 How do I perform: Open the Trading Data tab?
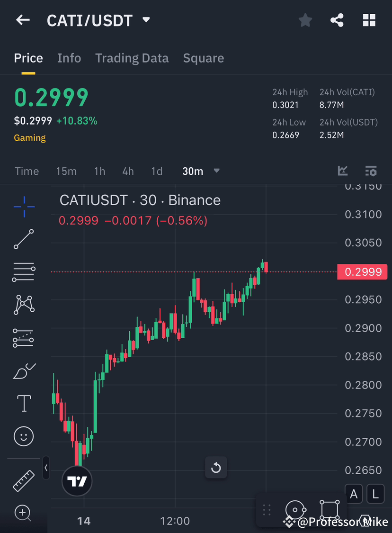pos(132,58)
